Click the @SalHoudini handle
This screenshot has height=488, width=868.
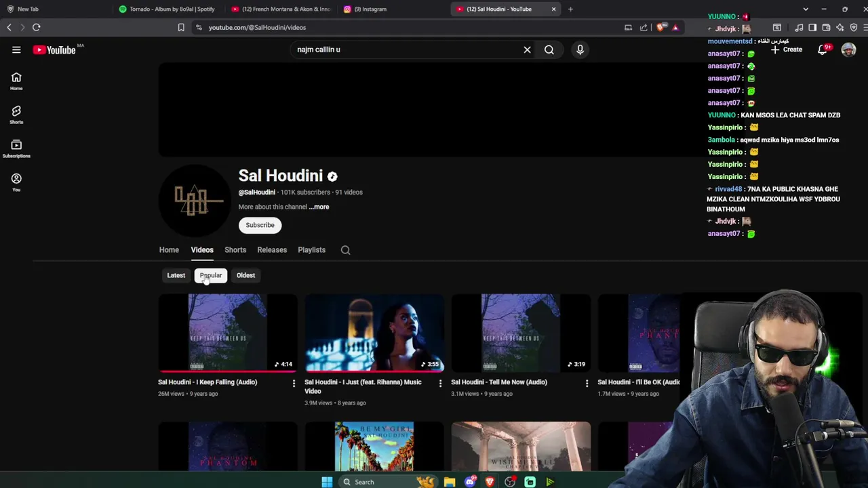[256, 192]
